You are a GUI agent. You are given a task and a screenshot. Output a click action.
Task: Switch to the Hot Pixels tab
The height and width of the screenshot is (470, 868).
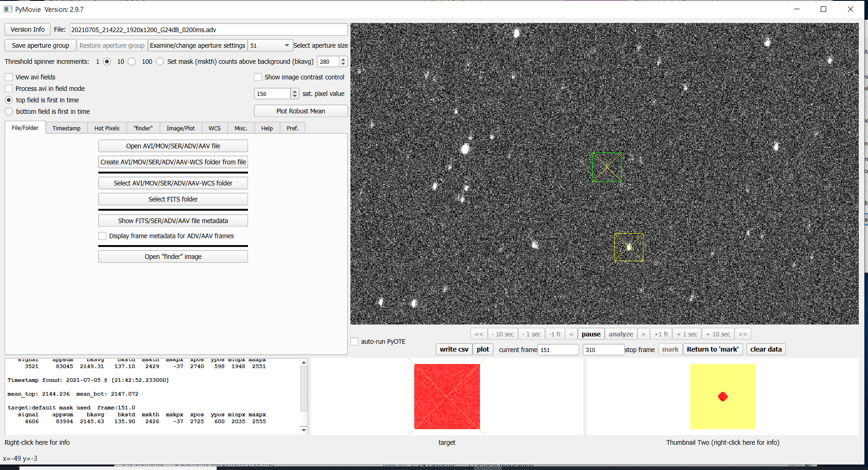[x=107, y=128]
